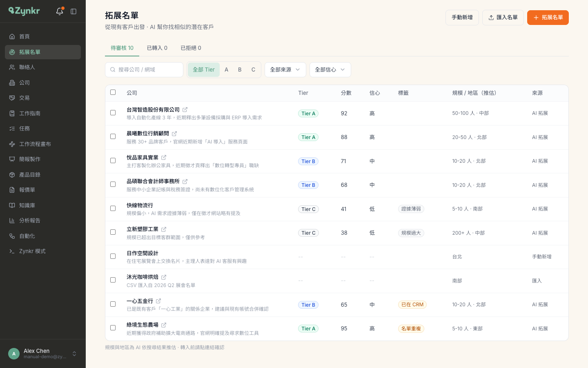Click the Zynkr logo
The image size is (588, 368).
click(x=24, y=11)
